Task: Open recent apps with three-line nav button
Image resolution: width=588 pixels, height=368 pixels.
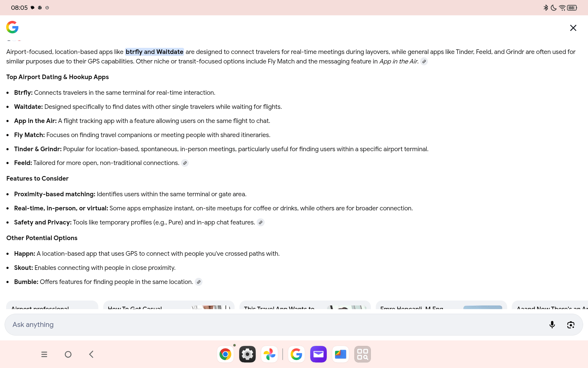Action: tap(44, 354)
